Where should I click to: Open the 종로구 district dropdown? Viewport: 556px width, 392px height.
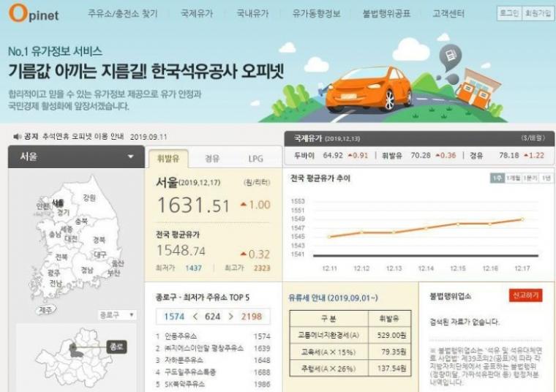click(116, 314)
